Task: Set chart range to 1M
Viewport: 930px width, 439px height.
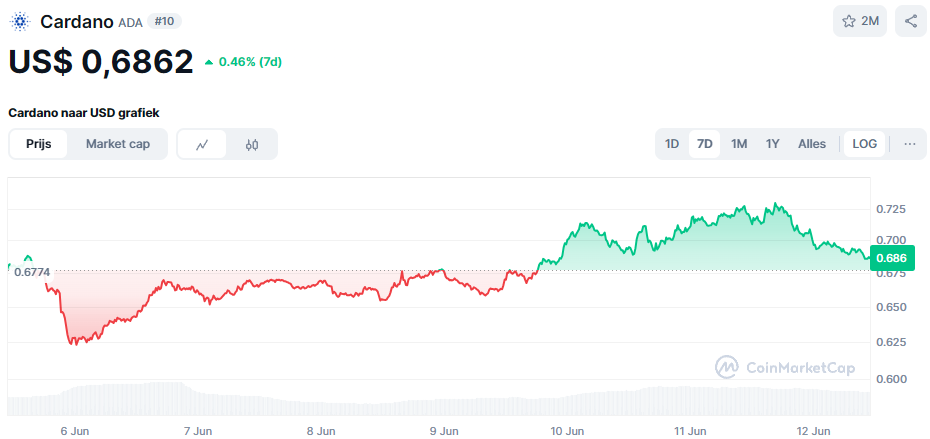Action: point(738,144)
